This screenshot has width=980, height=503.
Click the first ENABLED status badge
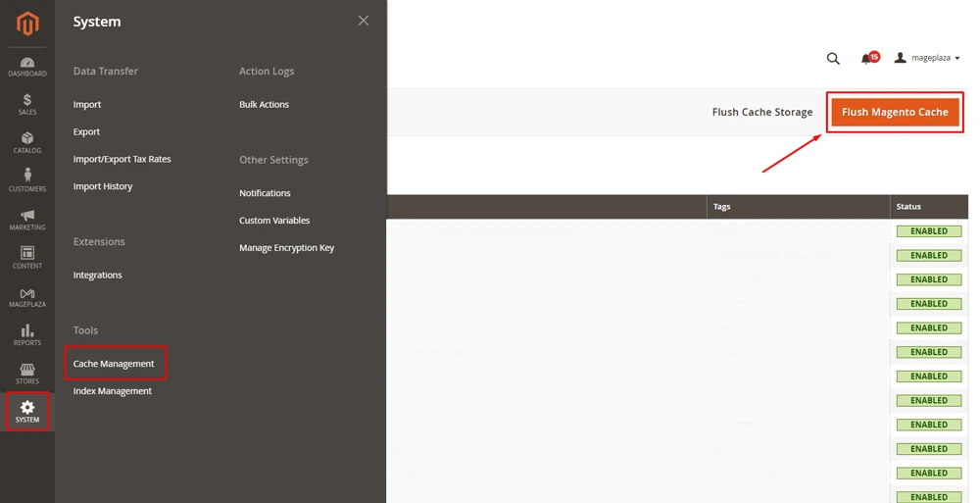[929, 231]
